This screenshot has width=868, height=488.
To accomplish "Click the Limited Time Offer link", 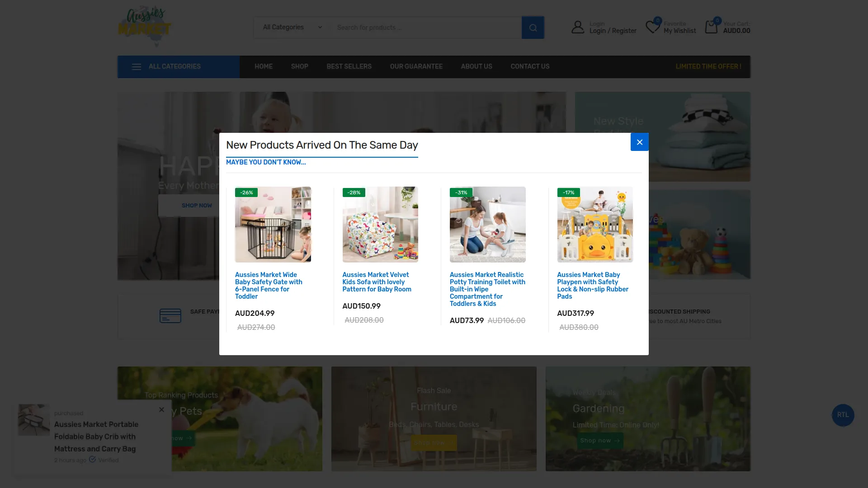I will tap(708, 66).
